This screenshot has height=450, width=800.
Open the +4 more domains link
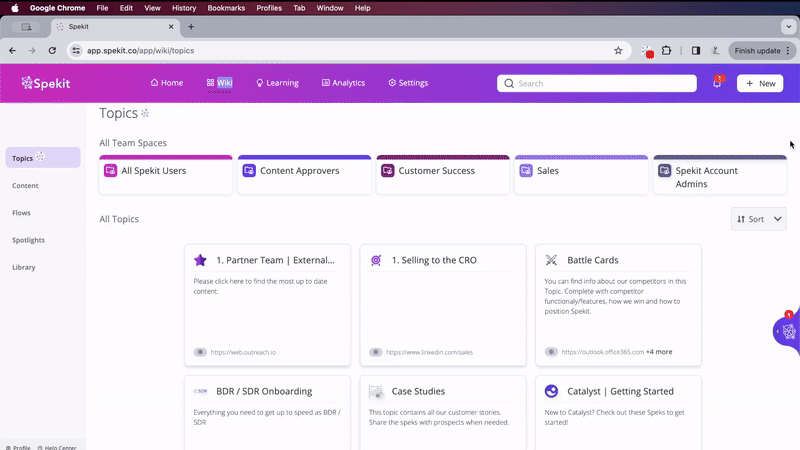click(x=659, y=352)
